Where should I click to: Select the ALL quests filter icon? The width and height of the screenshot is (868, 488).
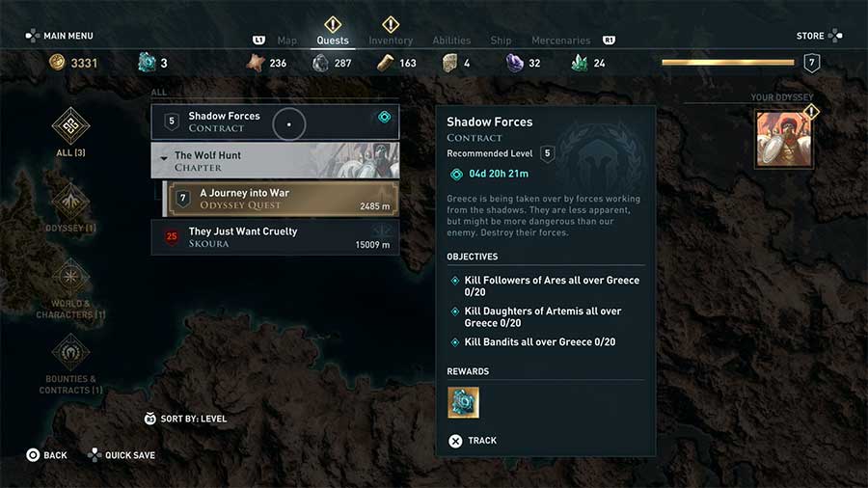pos(70,124)
